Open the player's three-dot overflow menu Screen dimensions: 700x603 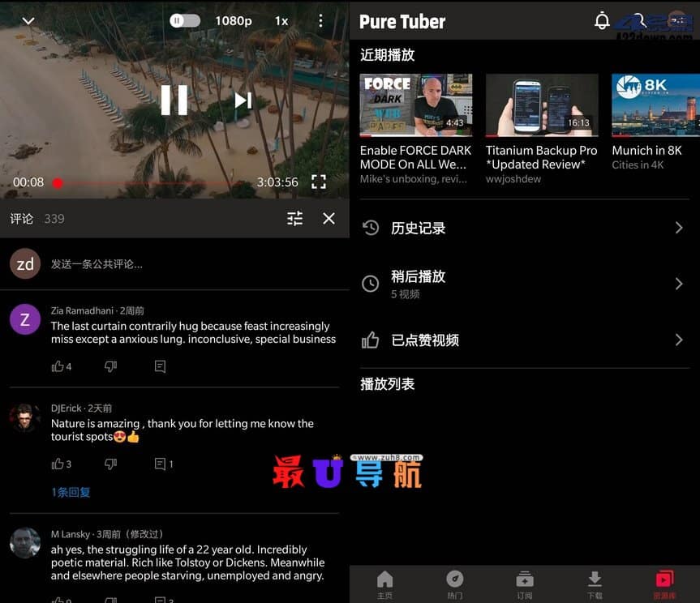click(x=320, y=20)
